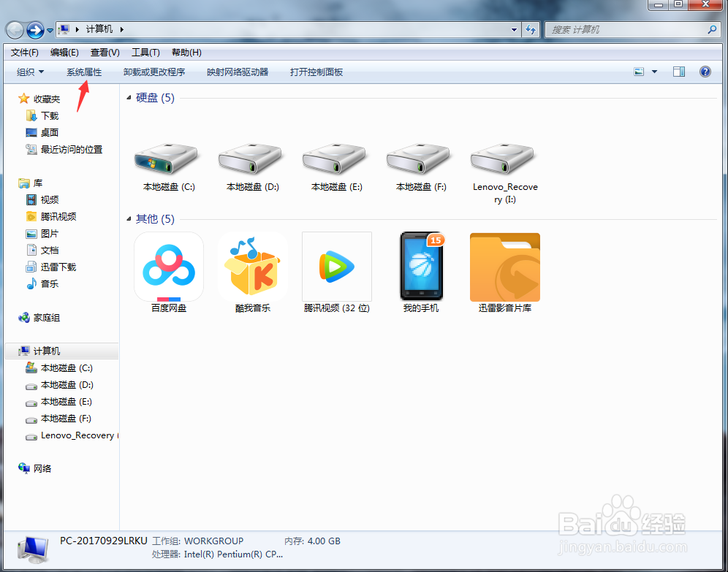
Task: Click the PC-20170929LRKU computer name text
Action: (104, 541)
